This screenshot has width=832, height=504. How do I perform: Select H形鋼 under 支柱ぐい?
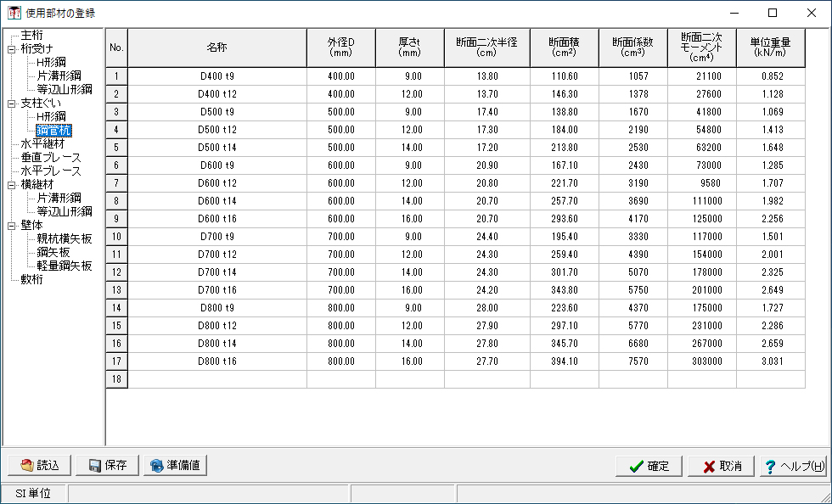pos(51,117)
